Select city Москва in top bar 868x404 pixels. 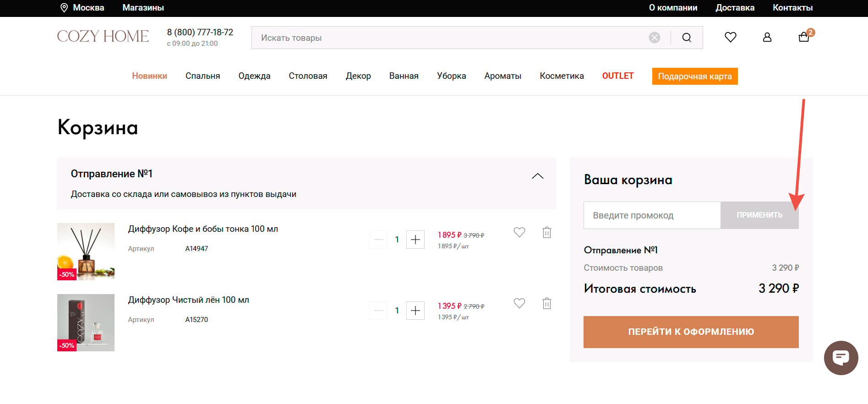click(88, 8)
